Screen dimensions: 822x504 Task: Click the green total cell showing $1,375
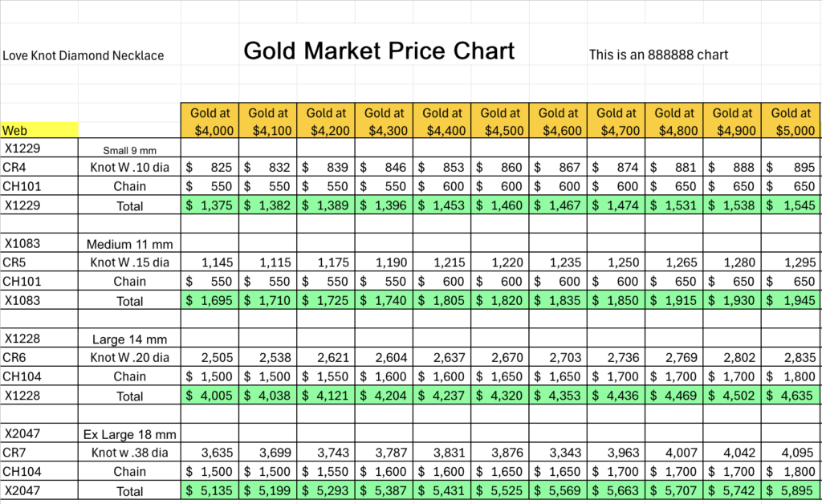[x=210, y=205]
